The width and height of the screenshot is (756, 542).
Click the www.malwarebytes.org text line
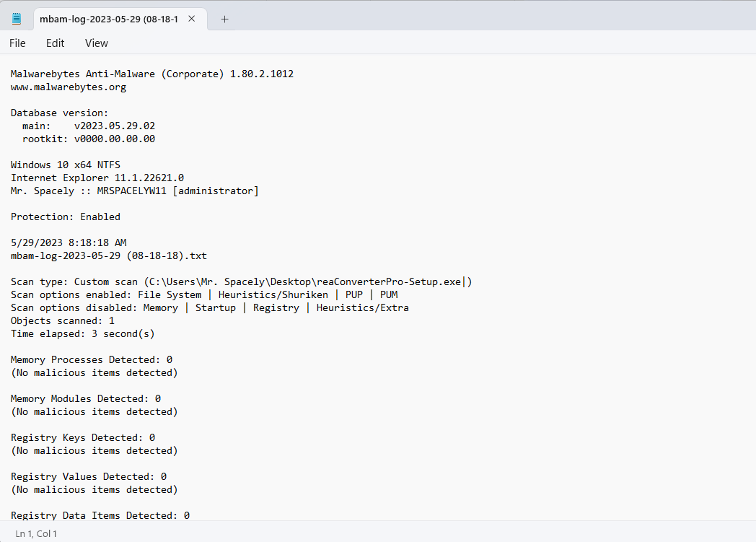[x=69, y=87]
